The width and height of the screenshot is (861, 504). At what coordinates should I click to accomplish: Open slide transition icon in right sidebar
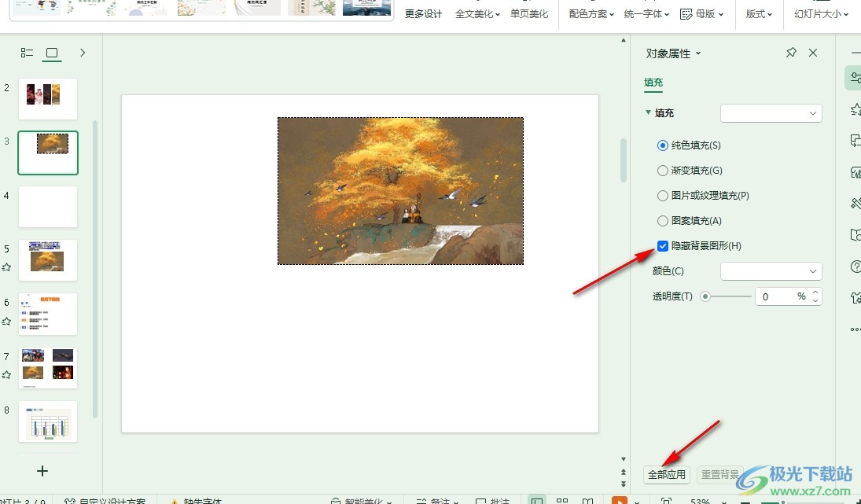(855, 141)
